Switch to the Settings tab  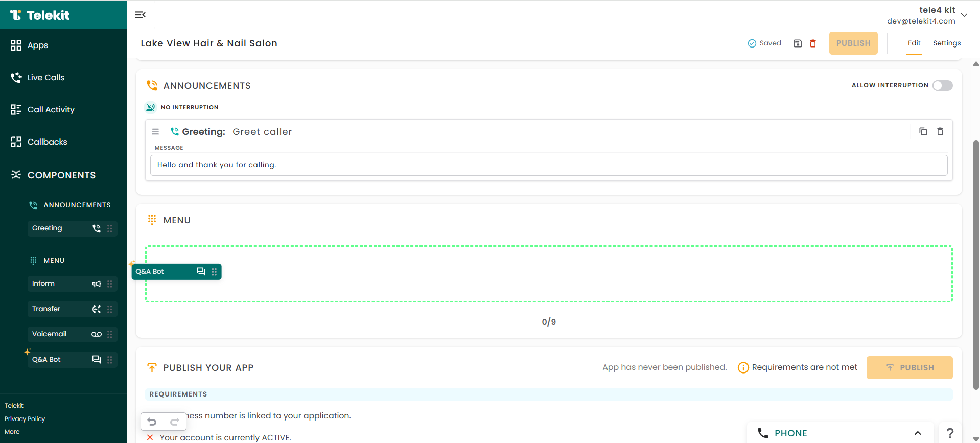click(947, 43)
